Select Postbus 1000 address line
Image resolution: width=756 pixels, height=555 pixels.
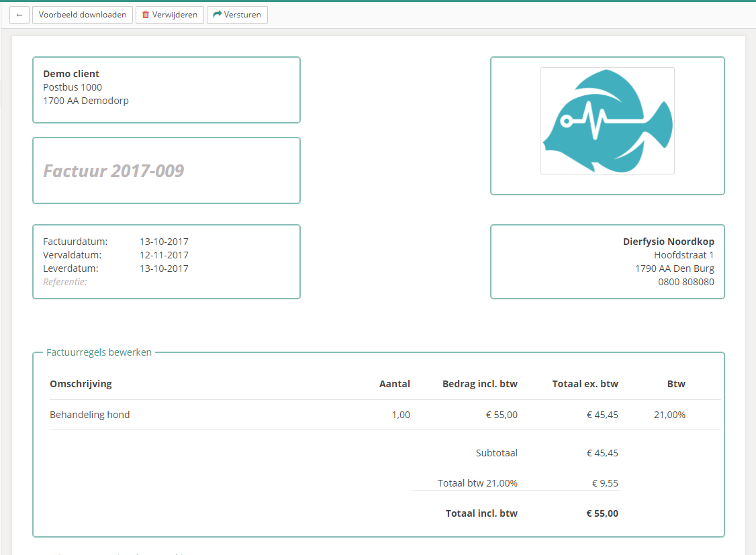73,87
